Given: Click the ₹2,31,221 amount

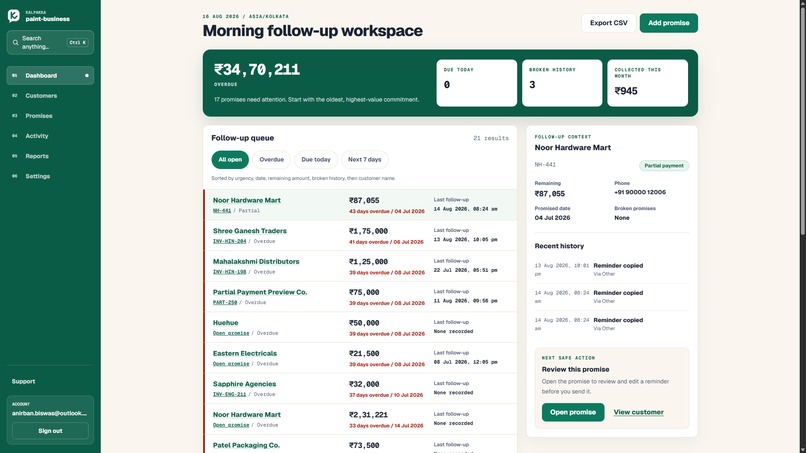Looking at the screenshot, I should [368, 415].
